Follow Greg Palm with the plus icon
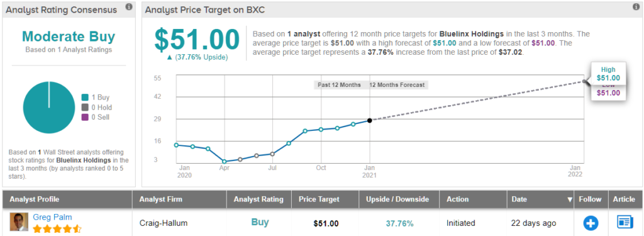 click(591, 223)
